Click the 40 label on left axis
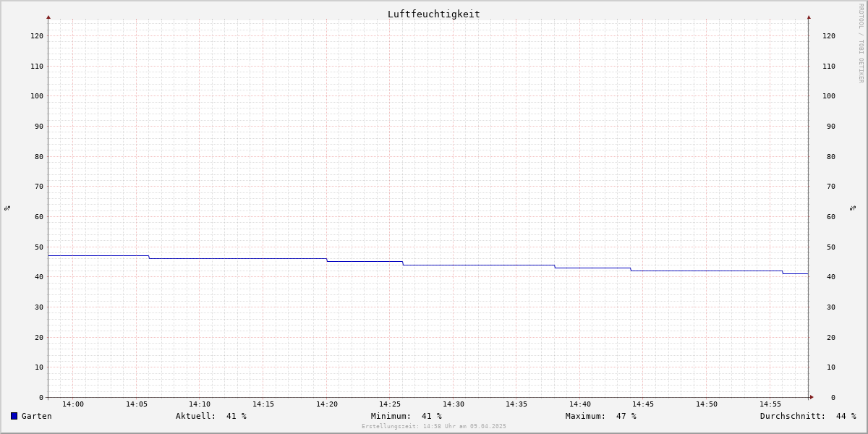 point(39,277)
